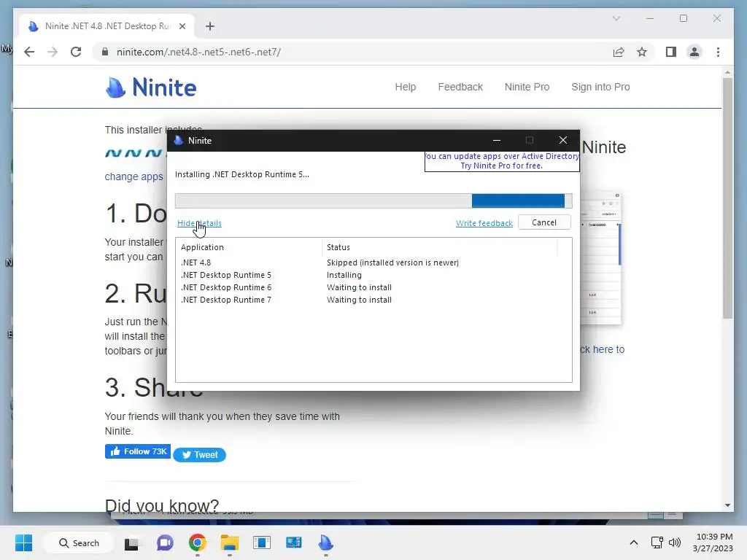The width and height of the screenshot is (747, 560).
Task: Open the taskbar Search box
Action: pyautogui.click(x=79, y=542)
